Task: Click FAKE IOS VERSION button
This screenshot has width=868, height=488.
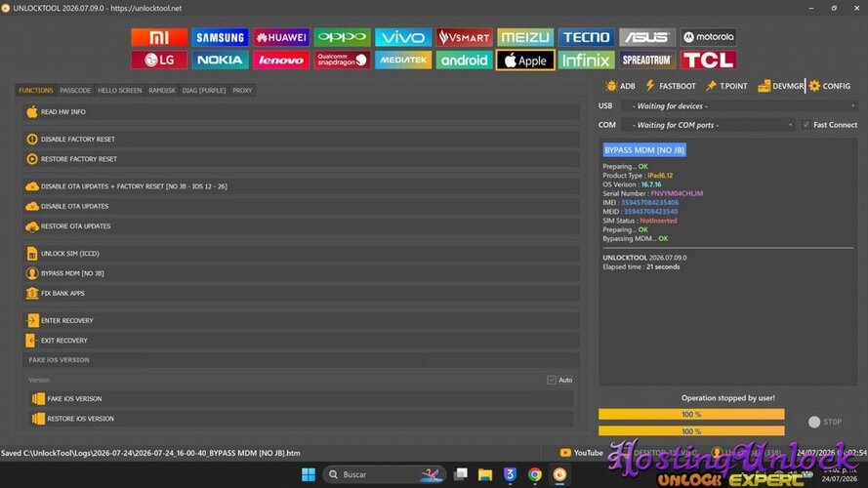Action: (301, 398)
